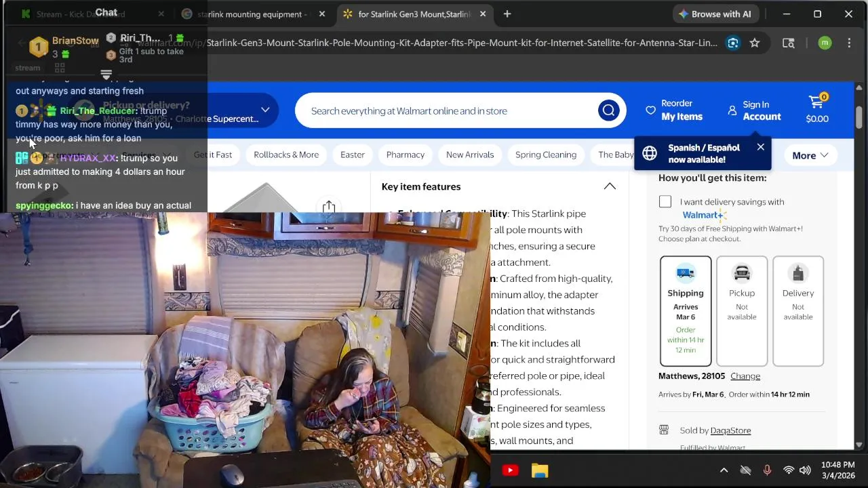Switch to starlink mounting equipment tab
The height and width of the screenshot is (488, 868).
pos(253,14)
